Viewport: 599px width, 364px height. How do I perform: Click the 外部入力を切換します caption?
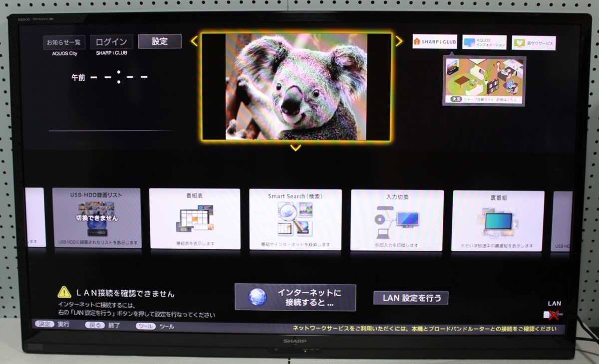[x=397, y=245]
